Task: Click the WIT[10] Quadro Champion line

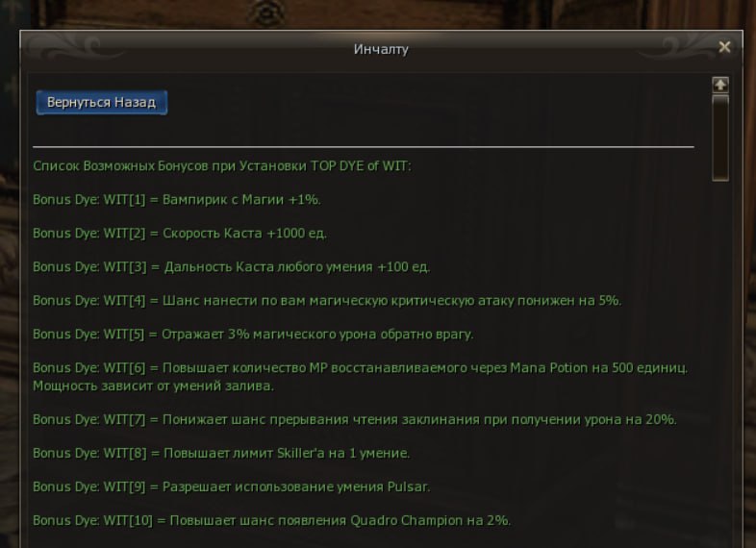Action: pyautogui.click(x=271, y=520)
